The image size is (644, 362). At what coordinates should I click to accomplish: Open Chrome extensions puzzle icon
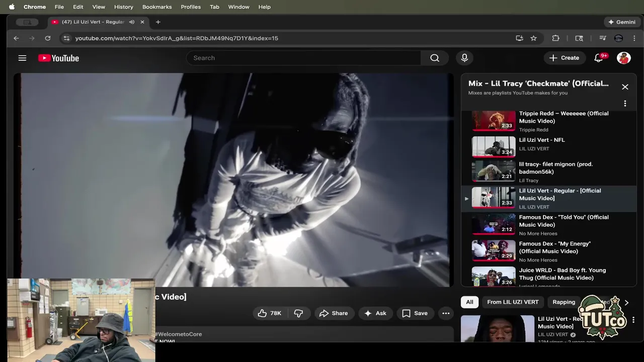(555, 38)
